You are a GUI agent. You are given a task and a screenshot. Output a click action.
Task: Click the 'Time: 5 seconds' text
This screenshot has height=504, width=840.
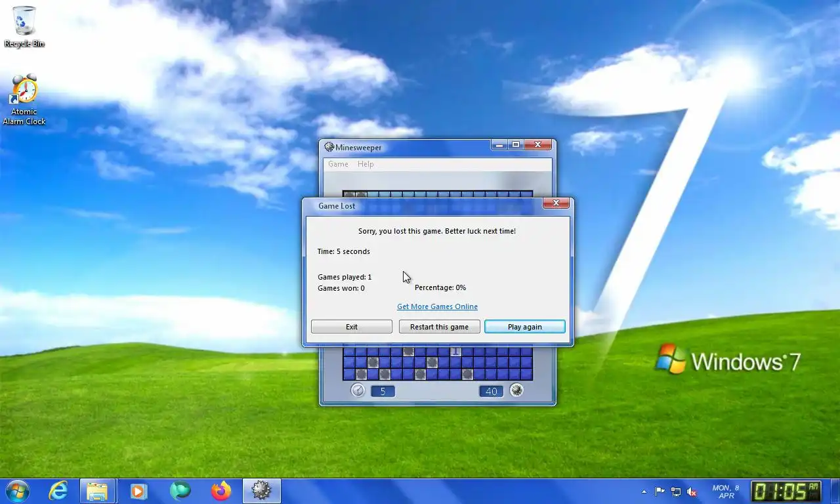(343, 251)
